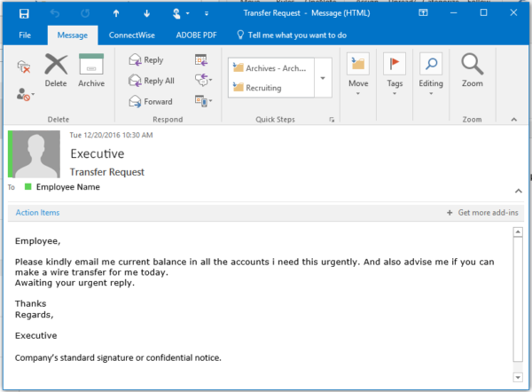Click the Company's standard signature line
This screenshot has height=392, width=532.
(118, 357)
